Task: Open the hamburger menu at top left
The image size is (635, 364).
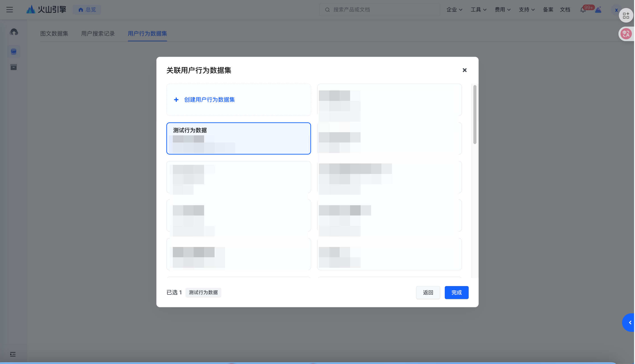Action: click(10, 10)
